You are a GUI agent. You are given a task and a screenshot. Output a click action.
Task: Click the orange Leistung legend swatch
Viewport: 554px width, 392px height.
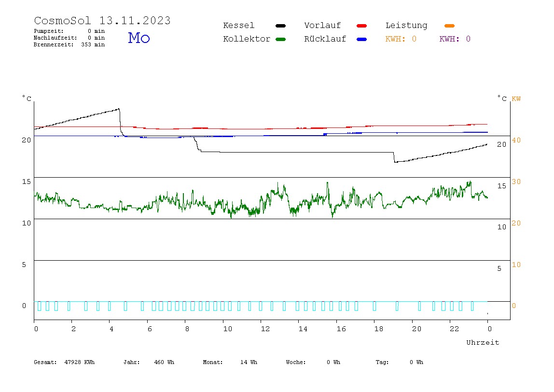(449, 26)
